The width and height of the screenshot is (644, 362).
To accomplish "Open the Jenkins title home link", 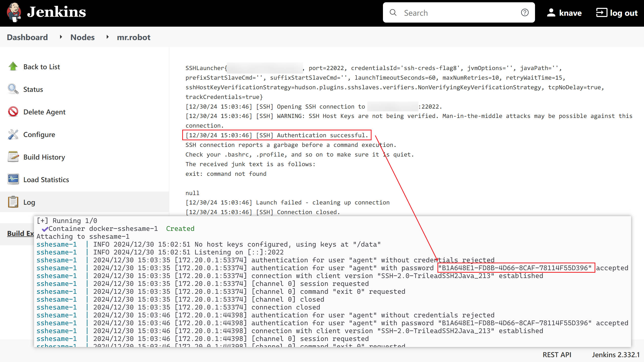I will (x=56, y=12).
